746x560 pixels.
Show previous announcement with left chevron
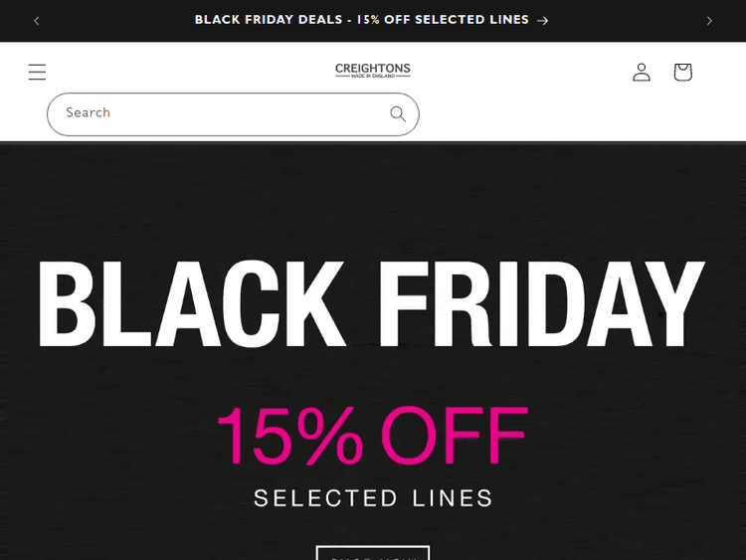[x=37, y=20]
